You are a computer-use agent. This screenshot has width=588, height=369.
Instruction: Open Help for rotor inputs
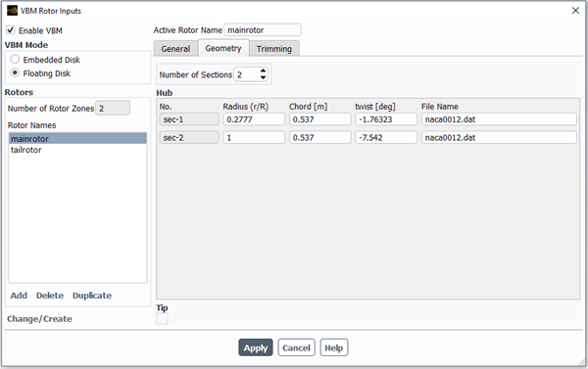(334, 347)
